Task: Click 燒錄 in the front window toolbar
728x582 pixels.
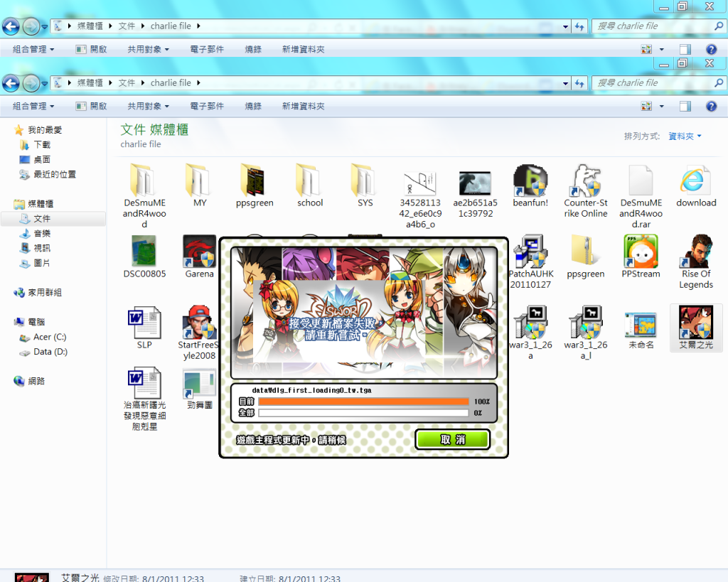Action: click(x=253, y=107)
